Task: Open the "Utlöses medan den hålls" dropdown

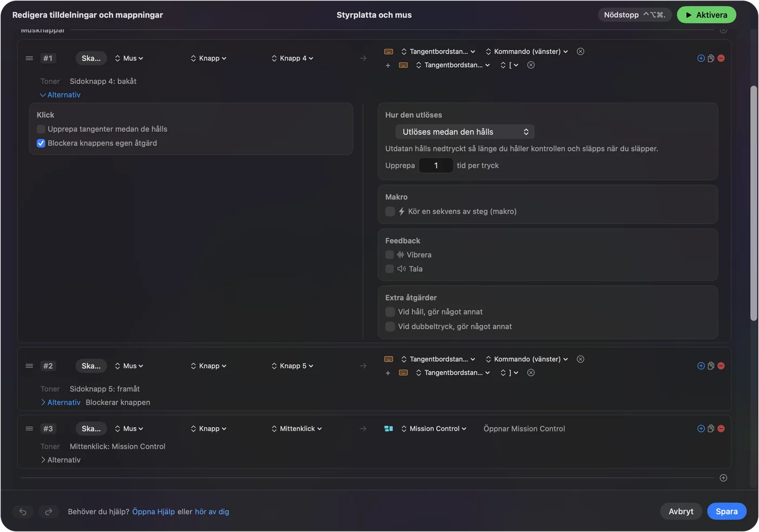Action: (x=465, y=132)
